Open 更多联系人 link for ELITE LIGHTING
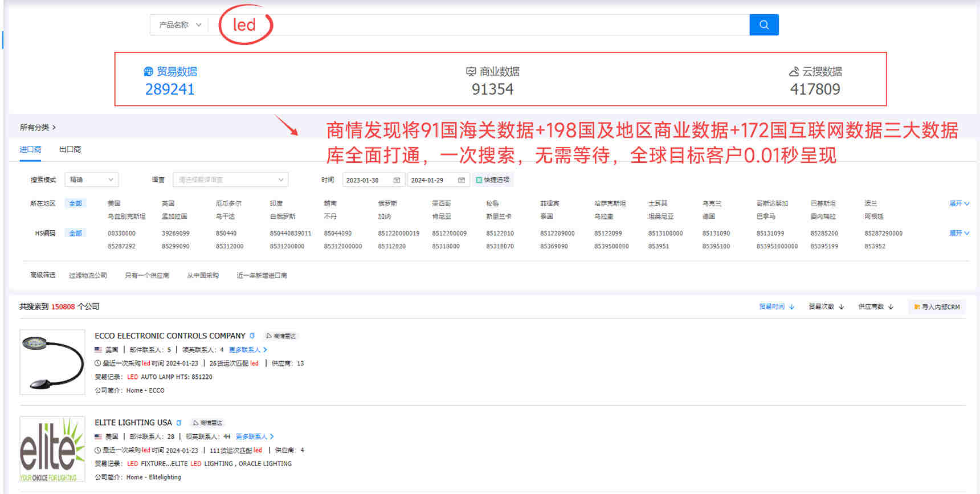980x494 pixels. (x=255, y=436)
